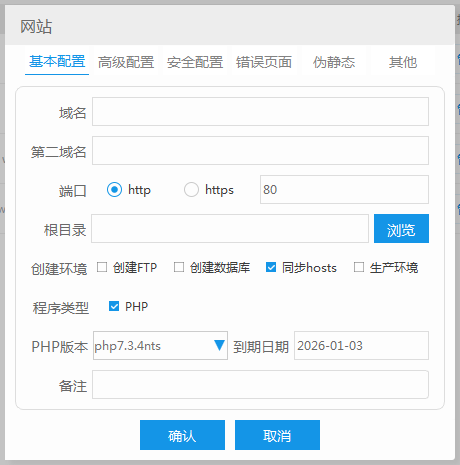Open the 高级配置 tab
The width and height of the screenshot is (460, 465).
click(x=126, y=62)
